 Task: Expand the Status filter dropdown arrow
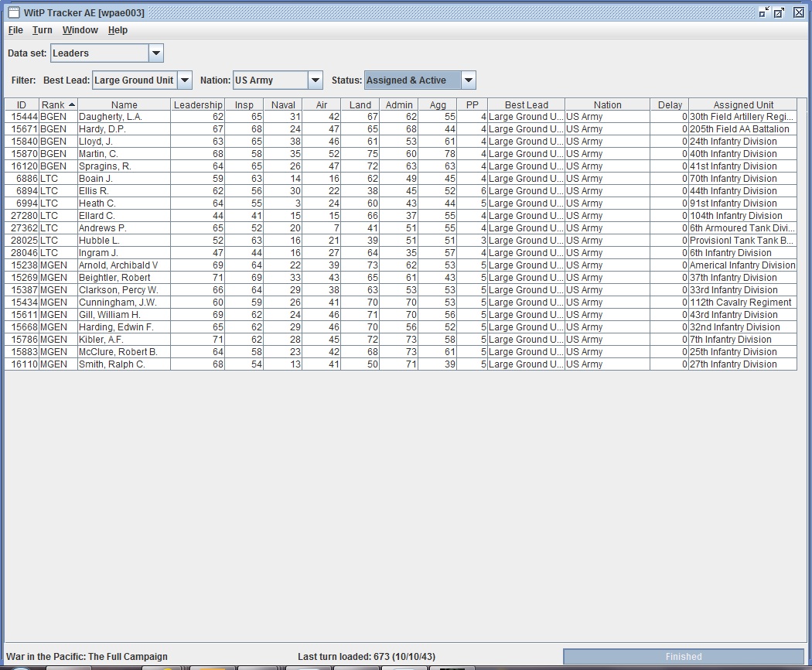[468, 80]
